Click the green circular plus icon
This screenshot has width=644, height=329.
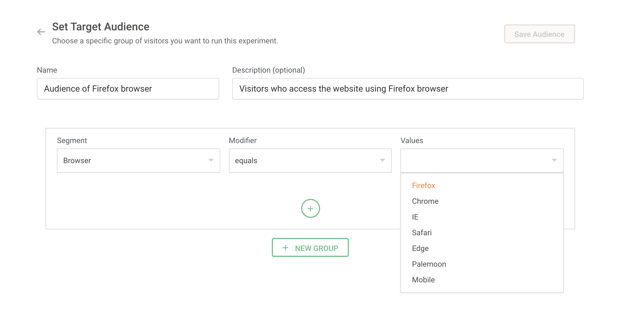point(310,208)
